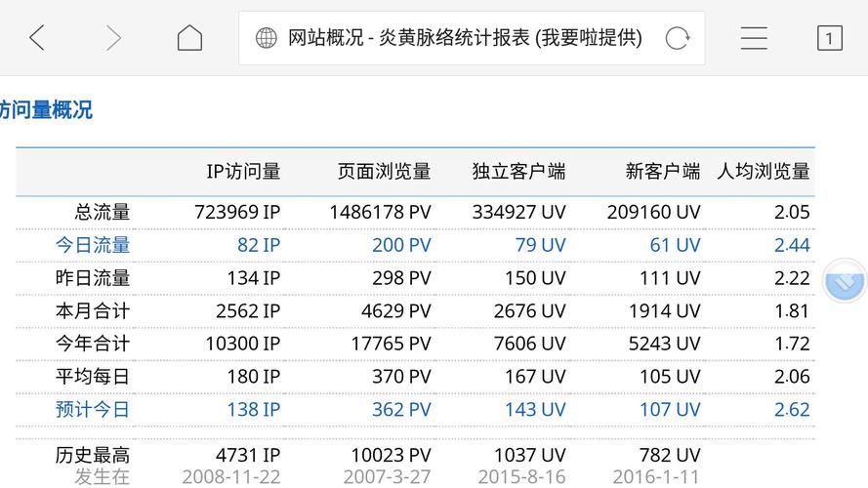Screen dimensions: 868x488
Task: Click the estimated 143 UV value
Action: pos(535,410)
